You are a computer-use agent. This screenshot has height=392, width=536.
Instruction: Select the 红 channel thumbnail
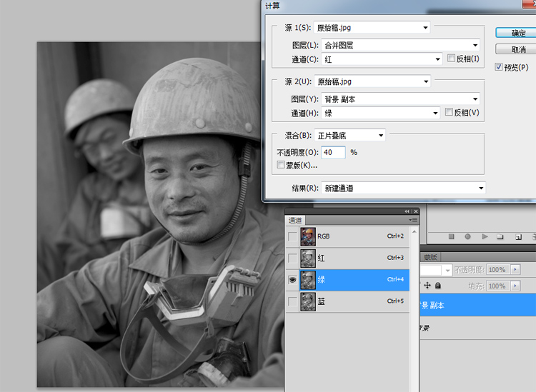308,258
